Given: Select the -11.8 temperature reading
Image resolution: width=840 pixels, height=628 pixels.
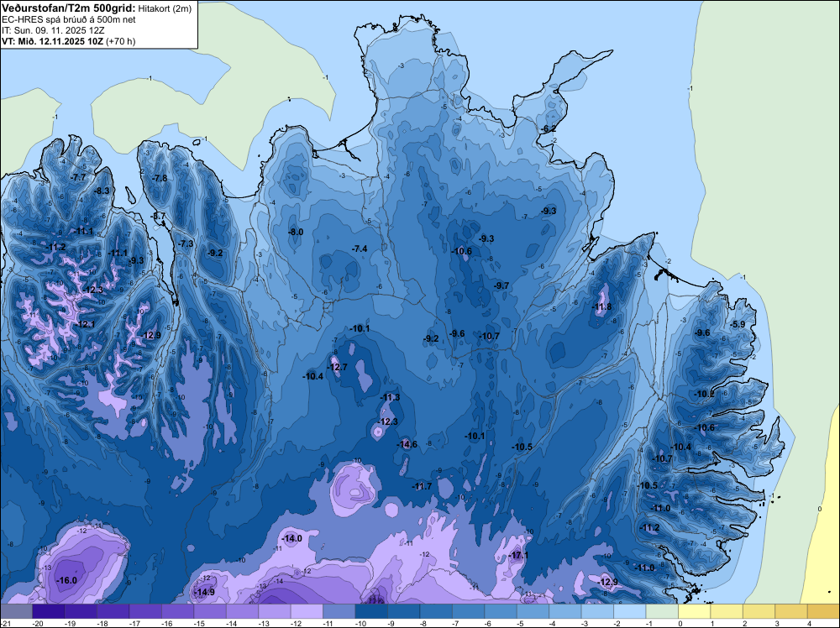Looking at the screenshot, I should pos(601,306).
